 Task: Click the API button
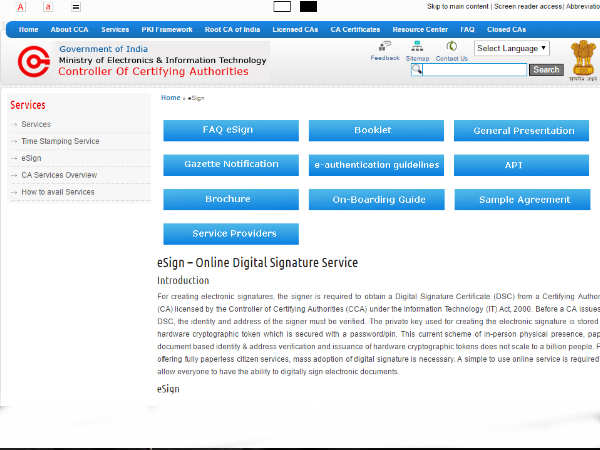point(521,165)
